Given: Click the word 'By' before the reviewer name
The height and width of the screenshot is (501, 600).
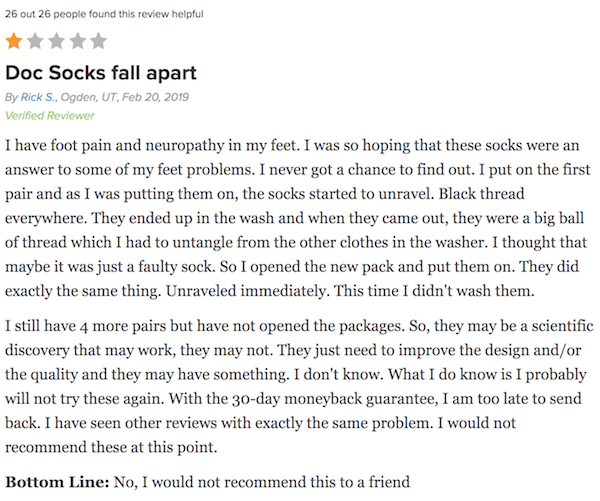Looking at the screenshot, I should pos(11,97).
